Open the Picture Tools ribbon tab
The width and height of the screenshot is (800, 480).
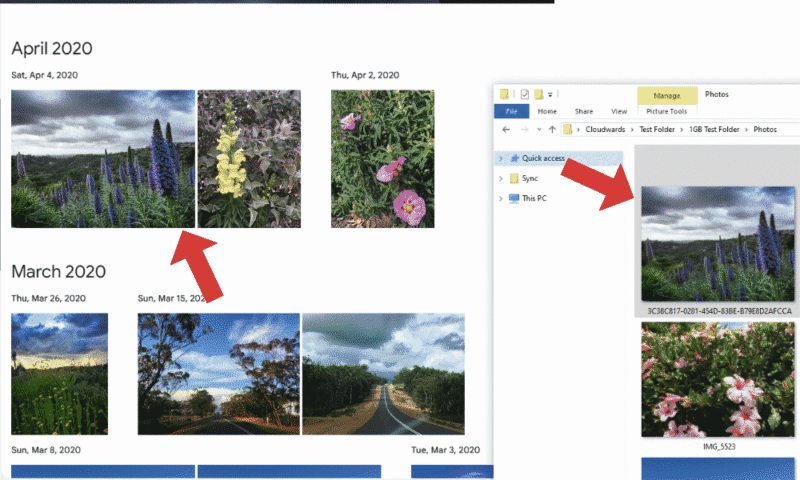[666, 111]
